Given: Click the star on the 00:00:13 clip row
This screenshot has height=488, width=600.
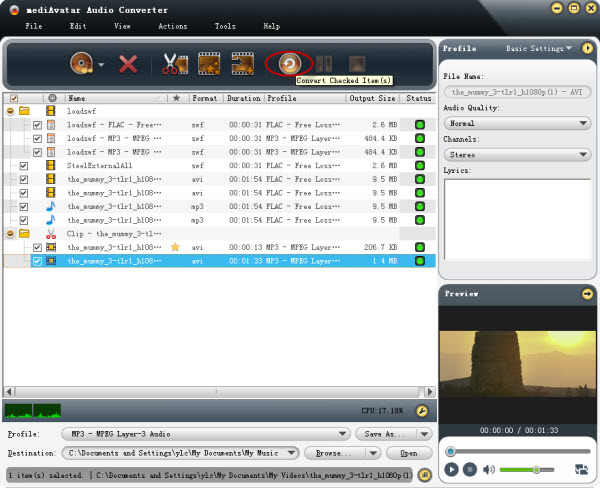Looking at the screenshot, I should 175,247.
